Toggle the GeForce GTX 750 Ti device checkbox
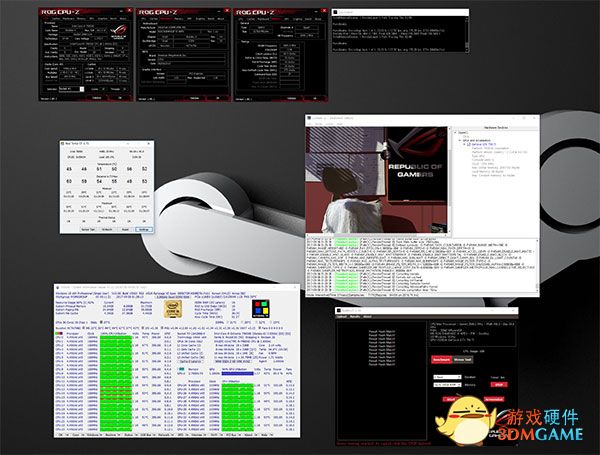 pyautogui.click(x=468, y=144)
